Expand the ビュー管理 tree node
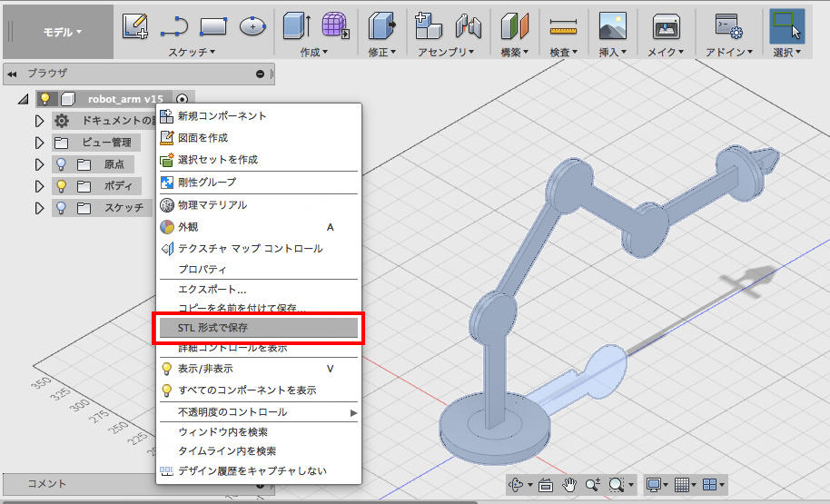Image resolution: width=830 pixels, height=504 pixels. (x=39, y=143)
